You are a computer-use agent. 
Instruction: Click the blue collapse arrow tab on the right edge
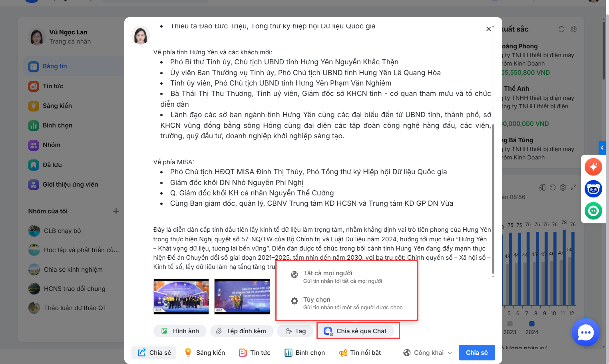coord(602,147)
